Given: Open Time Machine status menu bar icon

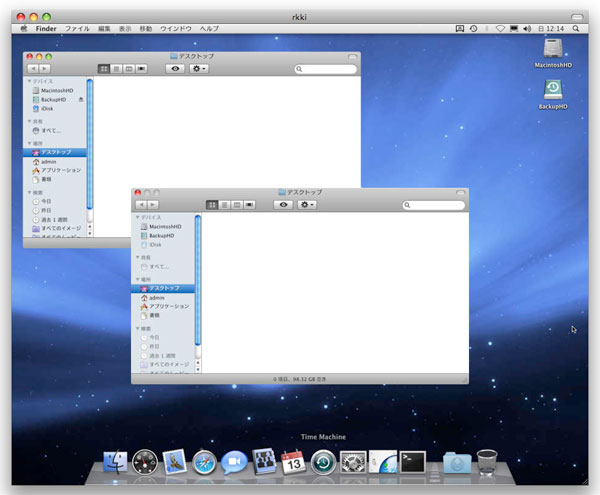Looking at the screenshot, I should [473, 29].
